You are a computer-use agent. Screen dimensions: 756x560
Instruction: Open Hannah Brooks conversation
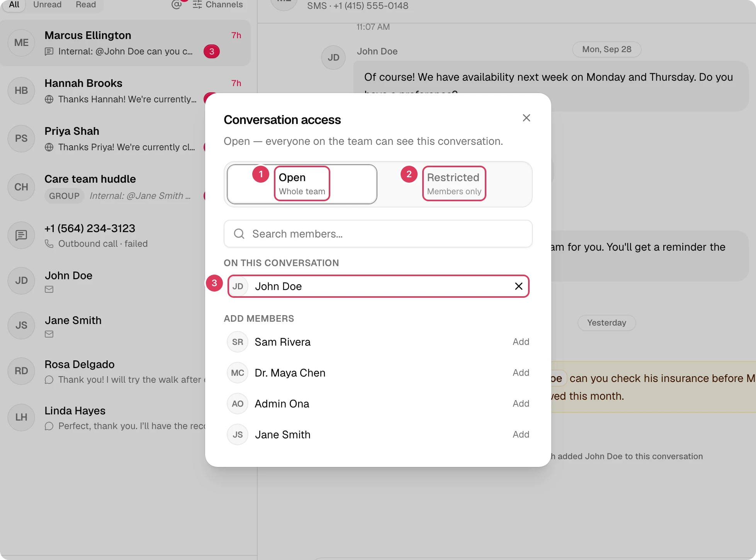coord(125,91)
